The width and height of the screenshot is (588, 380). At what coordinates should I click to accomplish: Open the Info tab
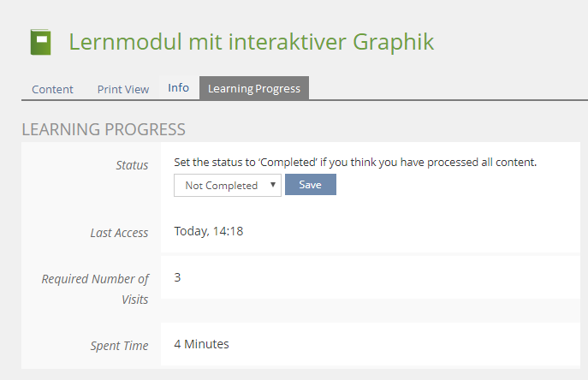(178, 88)
